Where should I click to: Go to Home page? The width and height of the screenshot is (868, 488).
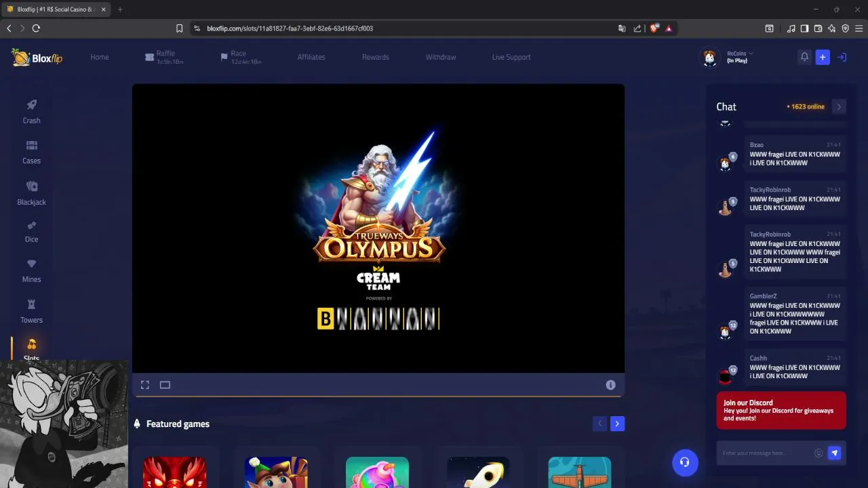point(100,57)
